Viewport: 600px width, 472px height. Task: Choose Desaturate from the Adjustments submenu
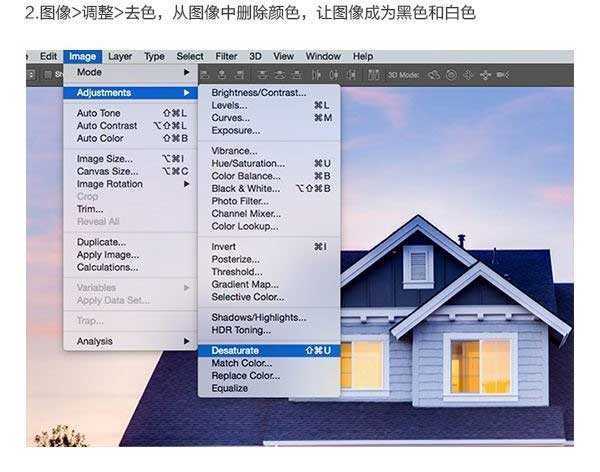pyautogui.click(x=235, y=351)
